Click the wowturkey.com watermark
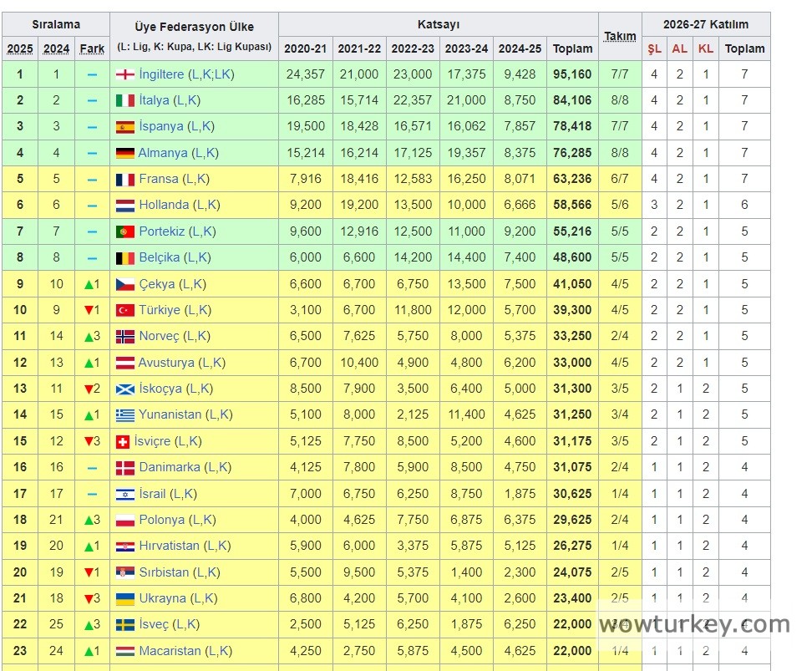This screenshot has width=812, height=671. 694,624
